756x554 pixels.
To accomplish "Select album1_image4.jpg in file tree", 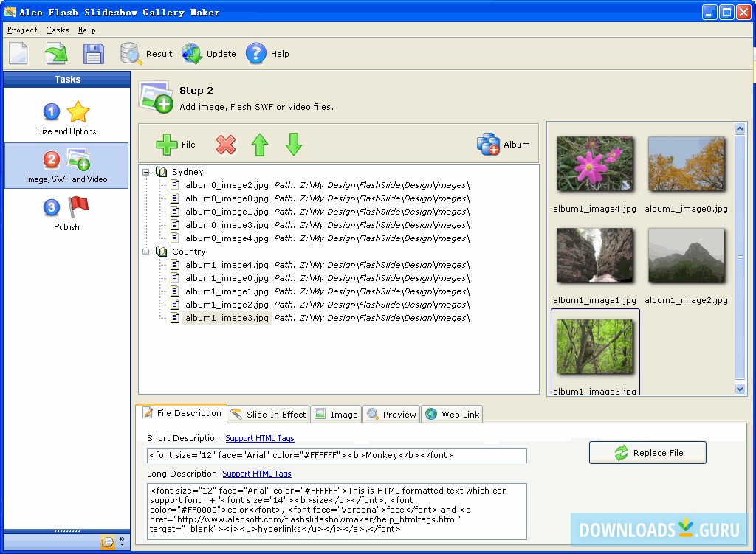I will pyautogui.click(x=227, y=265).
